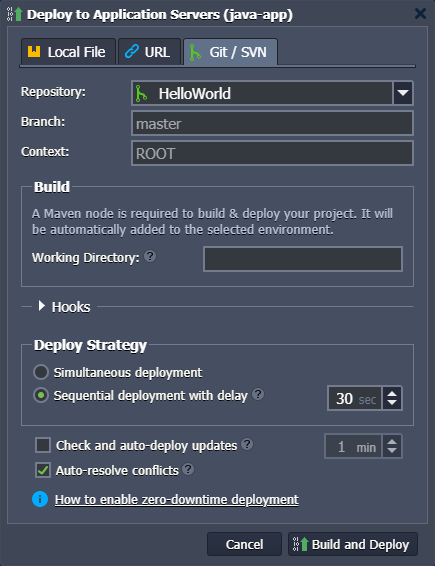Viewport: 435px width, 566px height.
Task: Click the green Git branch icon in Repository field
Action: click(141, 93)
